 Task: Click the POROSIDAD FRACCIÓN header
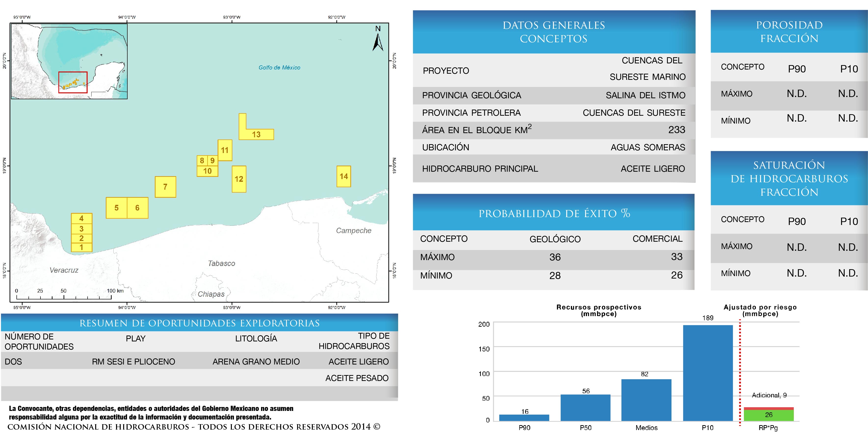coord(789,32)
